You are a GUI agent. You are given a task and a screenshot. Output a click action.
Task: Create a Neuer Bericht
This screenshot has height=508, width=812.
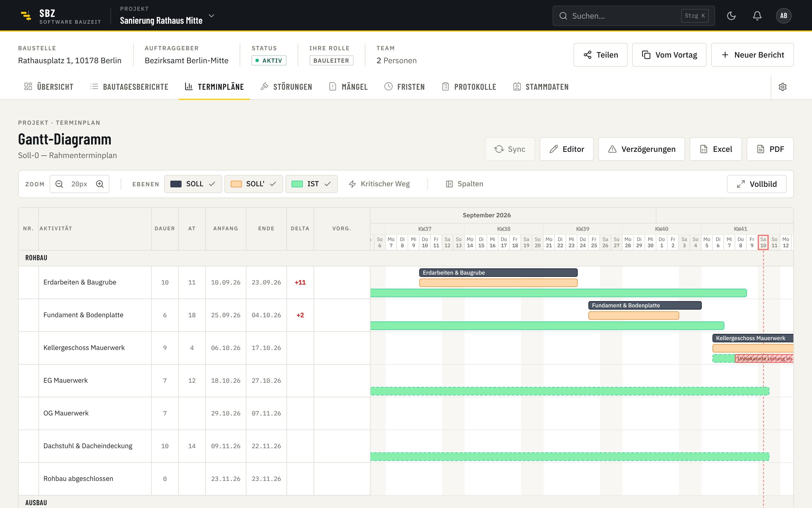coord(752,55)
